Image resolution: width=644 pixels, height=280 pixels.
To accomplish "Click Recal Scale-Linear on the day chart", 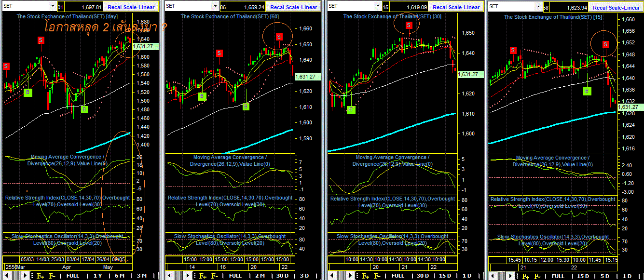I will [131, 7].
